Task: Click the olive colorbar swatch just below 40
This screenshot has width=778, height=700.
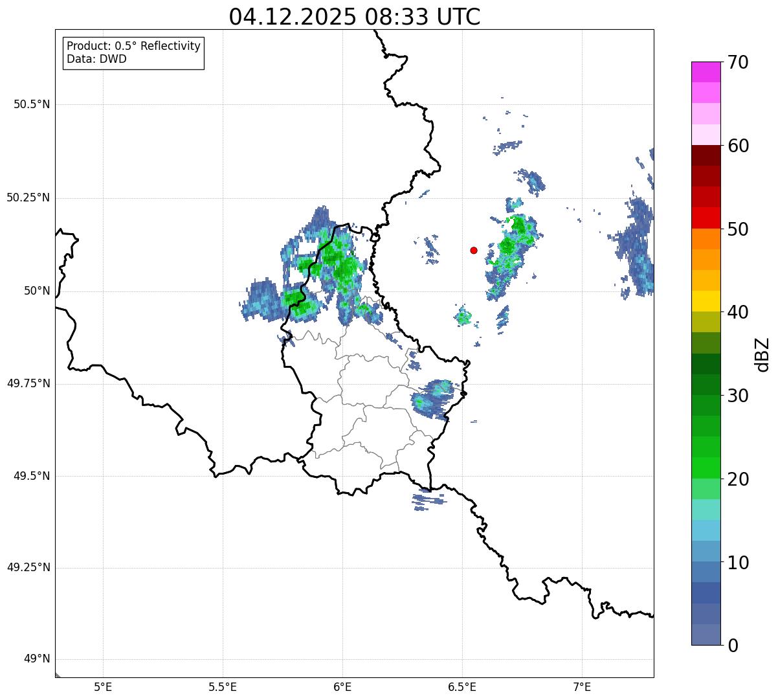Action: (706, 322)
